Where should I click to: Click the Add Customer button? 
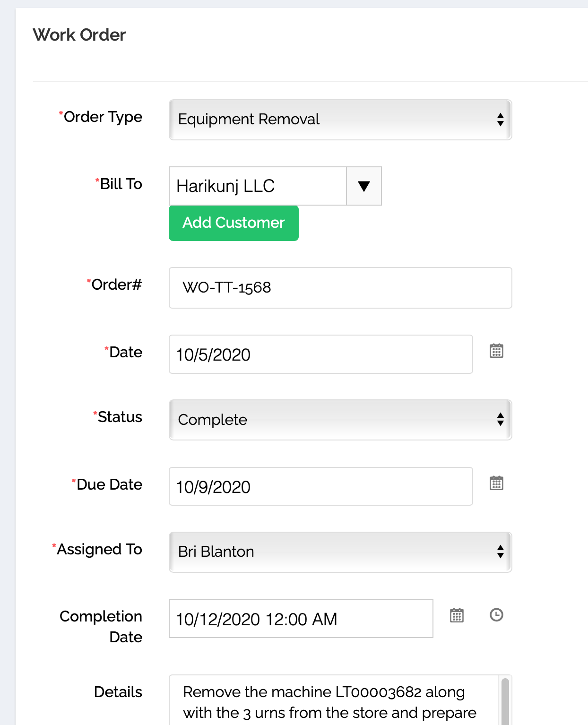(233, 223)
